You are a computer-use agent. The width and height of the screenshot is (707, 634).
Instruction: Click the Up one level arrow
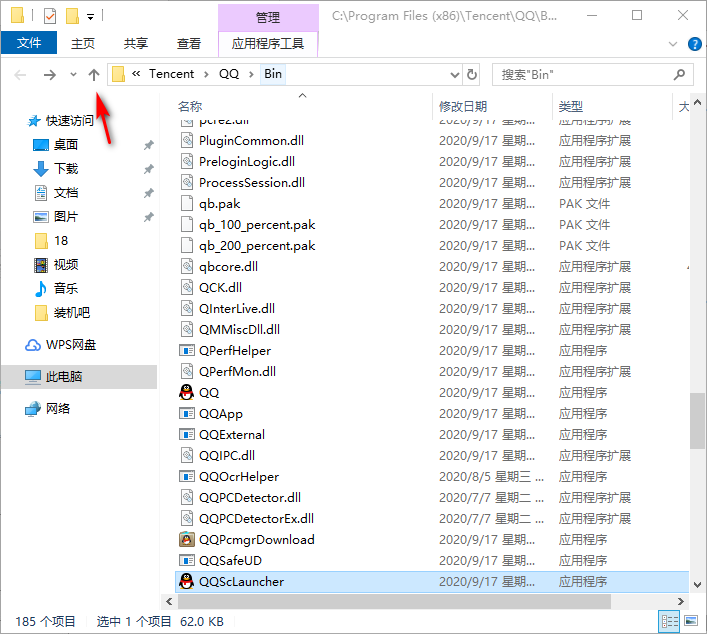tap(94, 75)
